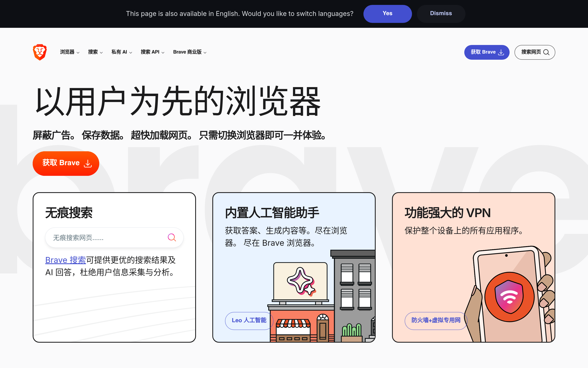Viewport: 588px width, 368px height.
Task: Expand the 搜索 menu chevron
Action: click(x=101, y=53)
